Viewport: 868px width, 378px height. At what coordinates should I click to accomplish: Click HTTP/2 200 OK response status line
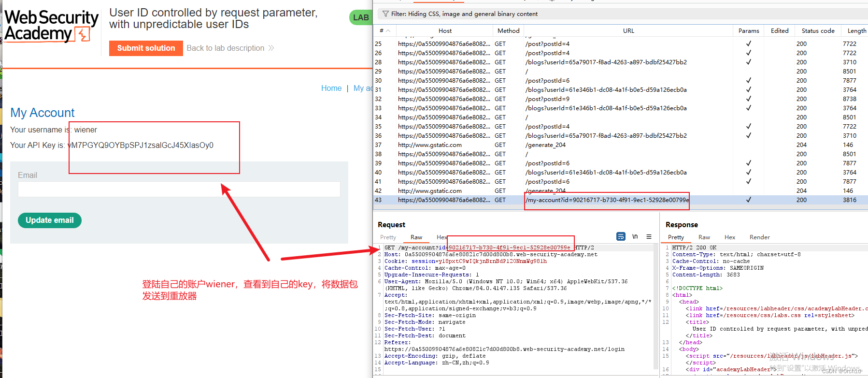click(x=694, y=247)
